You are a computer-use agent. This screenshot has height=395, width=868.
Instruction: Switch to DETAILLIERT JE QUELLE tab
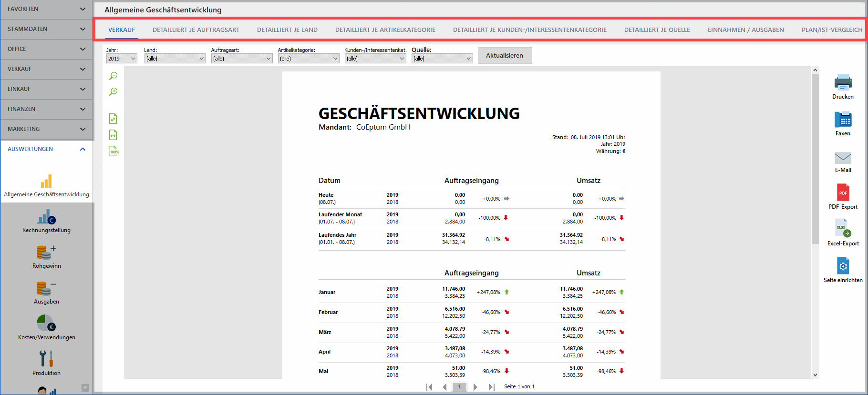tap(657, 30)
